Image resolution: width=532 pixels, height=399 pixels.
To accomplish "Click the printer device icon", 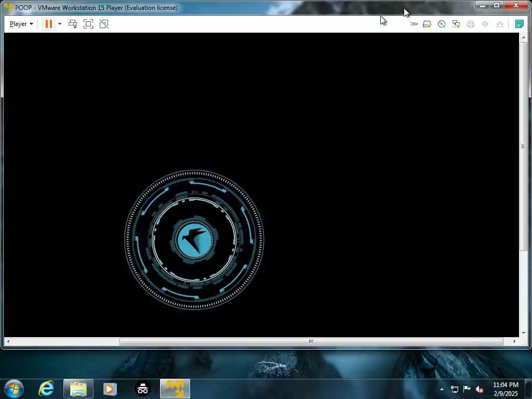I will [471, 24].
